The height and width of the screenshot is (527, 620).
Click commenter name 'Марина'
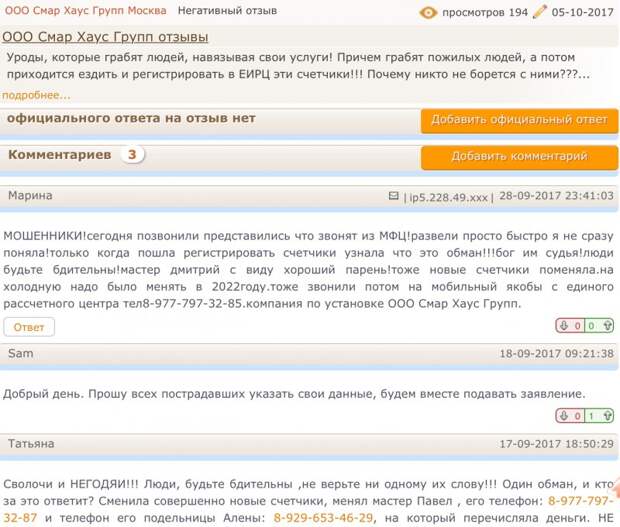[x=30, y=196]
